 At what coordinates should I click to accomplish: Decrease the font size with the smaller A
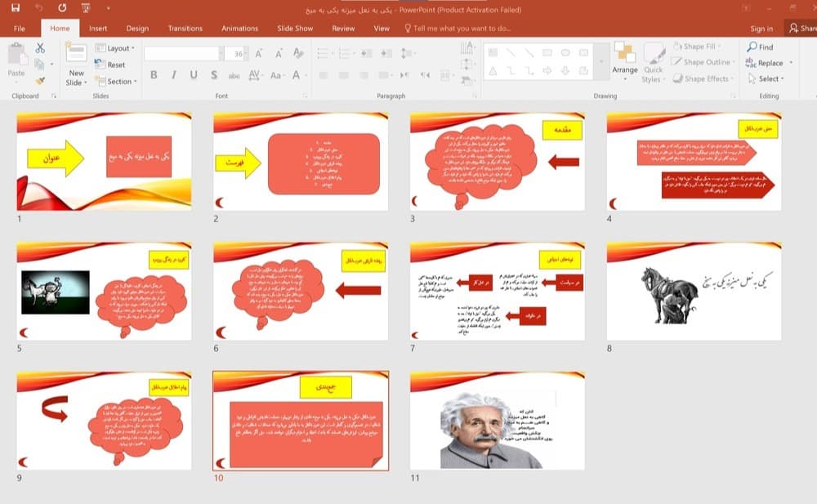pos(279,53)
